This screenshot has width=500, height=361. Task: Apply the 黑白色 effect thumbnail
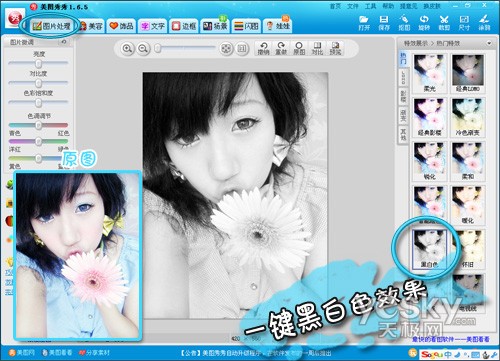429,249
